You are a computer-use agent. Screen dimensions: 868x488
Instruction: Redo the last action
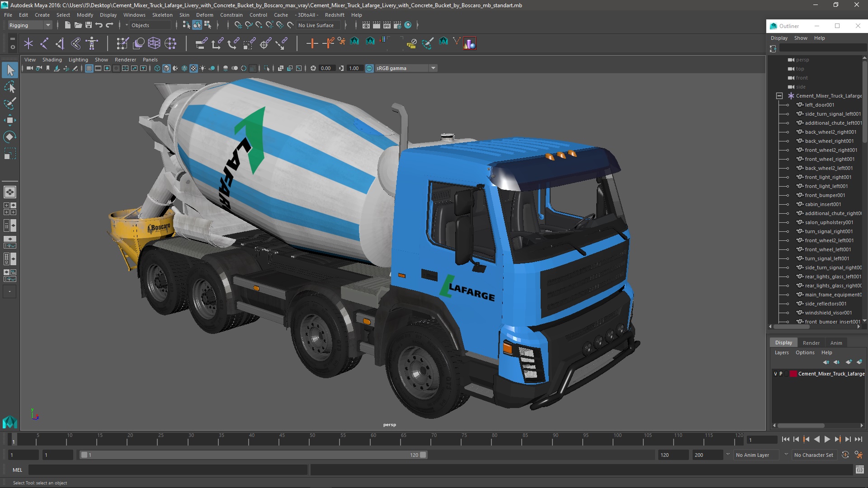pos(109,25)
